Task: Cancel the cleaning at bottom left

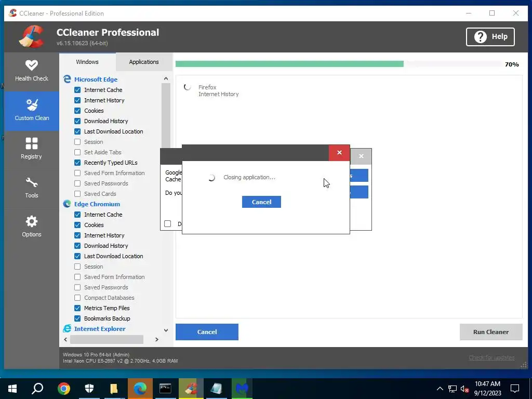Action: click(x=207, y=332)
